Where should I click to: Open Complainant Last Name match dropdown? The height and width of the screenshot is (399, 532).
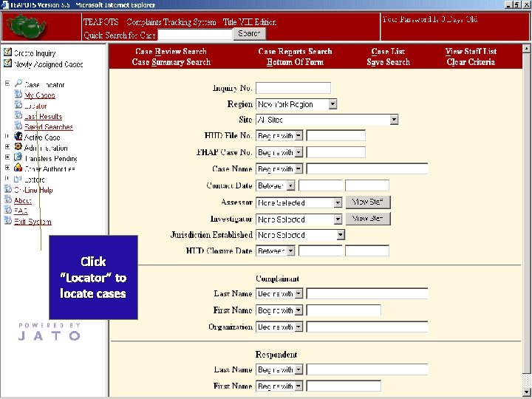[x=299, y=294]
